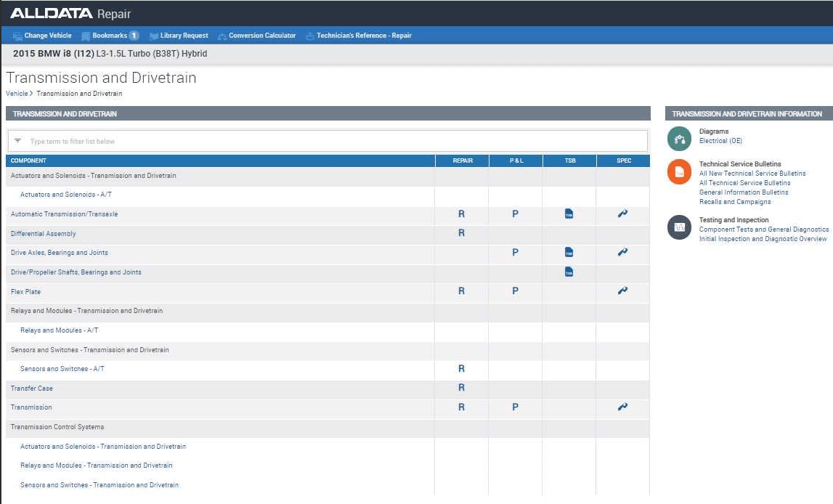The image size is (833, 504).
Task: Open All New Technical Service Bulletins
Action: [752, 173]
